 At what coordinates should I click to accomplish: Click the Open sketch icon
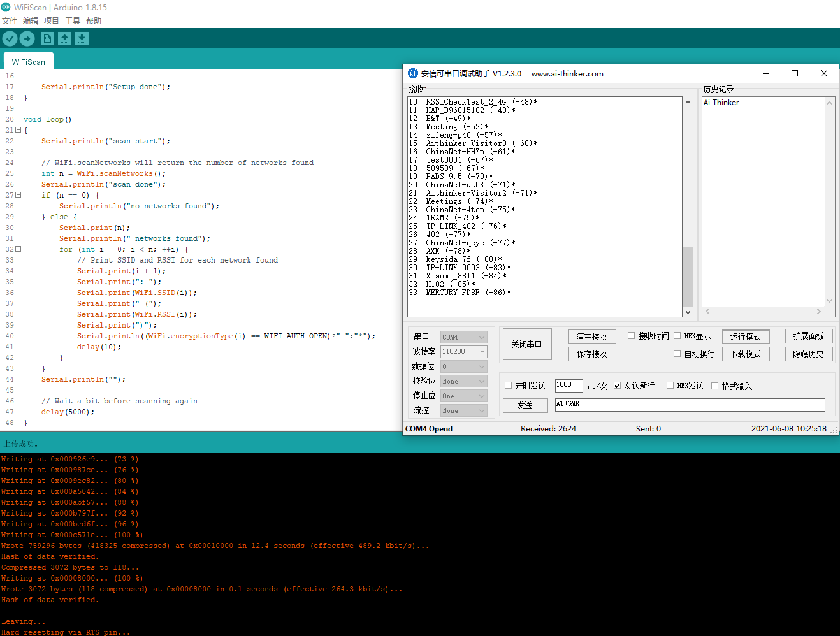click(64, 38)
